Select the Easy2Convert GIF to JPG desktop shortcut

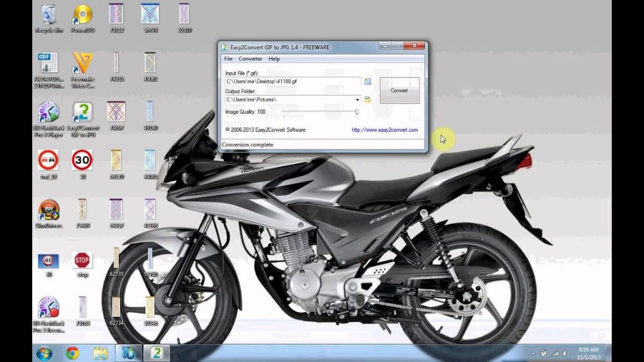click(x=83, y=119)
